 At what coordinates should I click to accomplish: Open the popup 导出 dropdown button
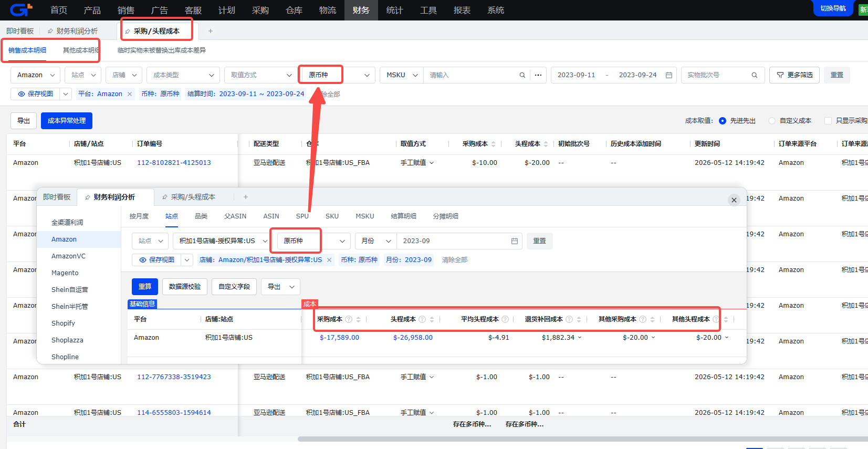click(x=281, y=287)
